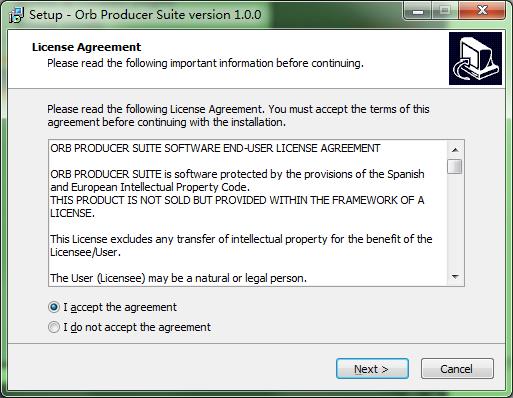Click the license scrollbar up arrow
Viewport: 513px width, 398px height.
click(455, 150)
